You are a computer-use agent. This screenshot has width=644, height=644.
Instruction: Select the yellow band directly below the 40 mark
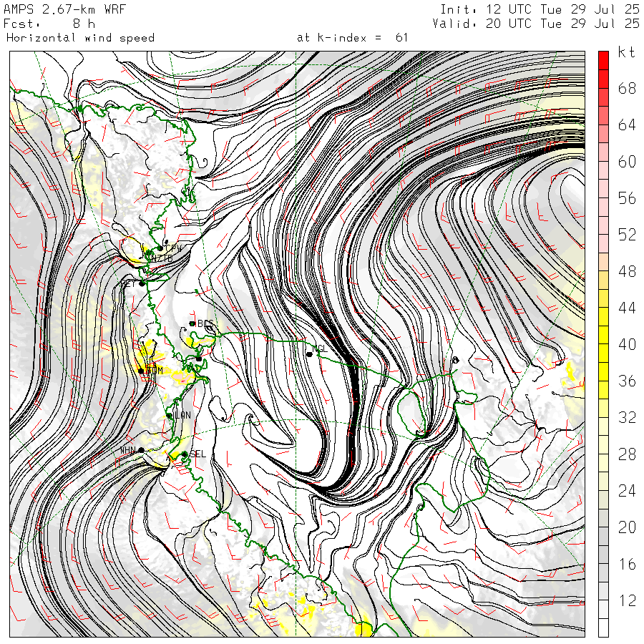tap(603, 353)
